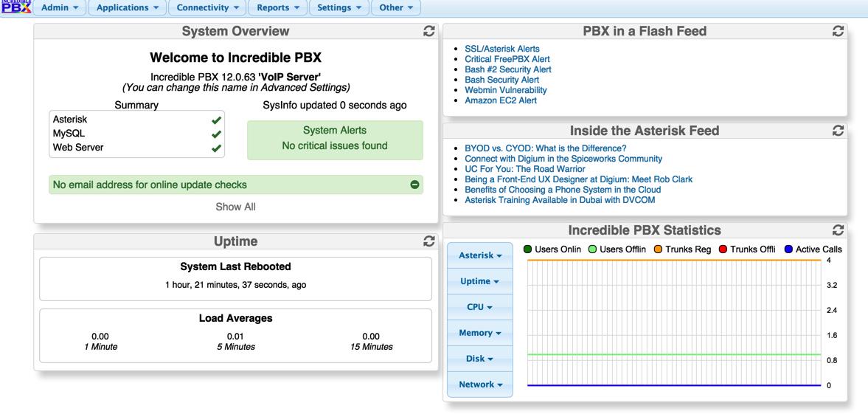Open Asterisk Training in Dubai link
This screenshot has height=417, width=868.
coord(560,200)
